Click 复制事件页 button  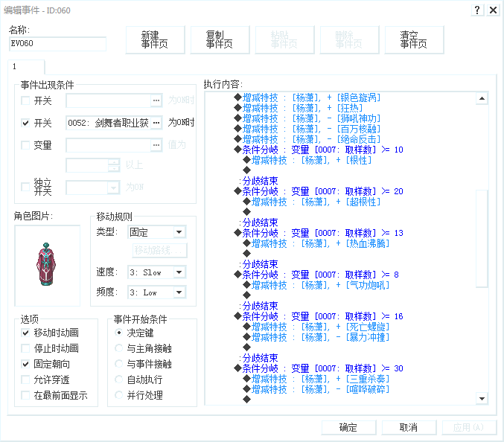[x=220, y=39]
